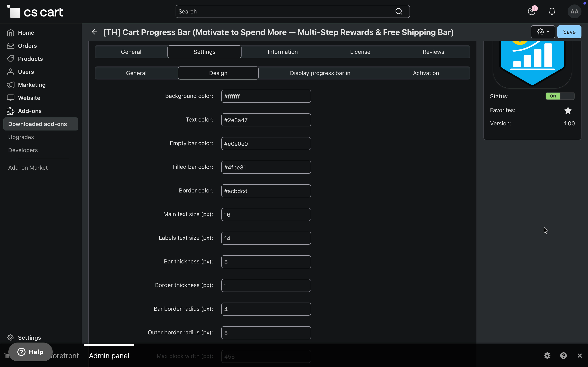
Task: Open the Settings sidebar menu
Action: pos(29,337)
